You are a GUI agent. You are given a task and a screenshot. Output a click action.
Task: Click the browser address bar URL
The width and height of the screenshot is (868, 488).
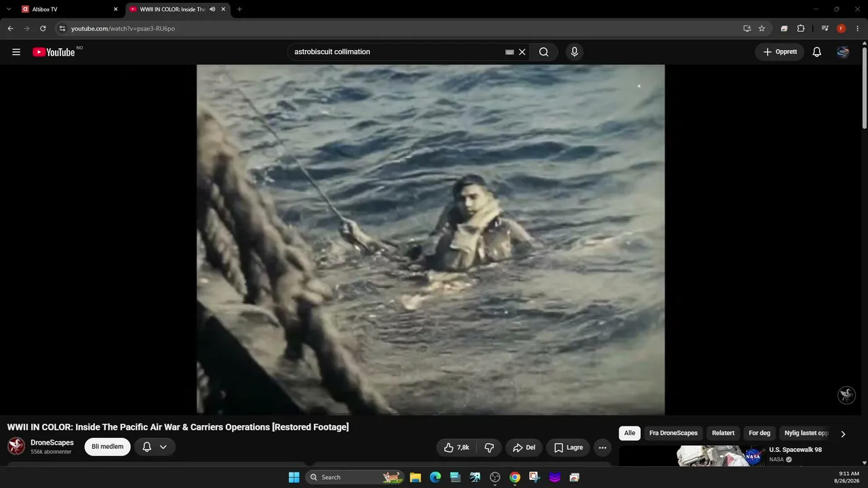tap(123, 28)
